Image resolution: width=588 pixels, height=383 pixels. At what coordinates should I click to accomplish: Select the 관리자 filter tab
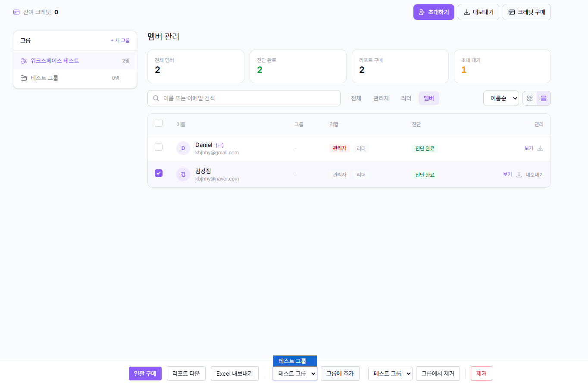381,98
